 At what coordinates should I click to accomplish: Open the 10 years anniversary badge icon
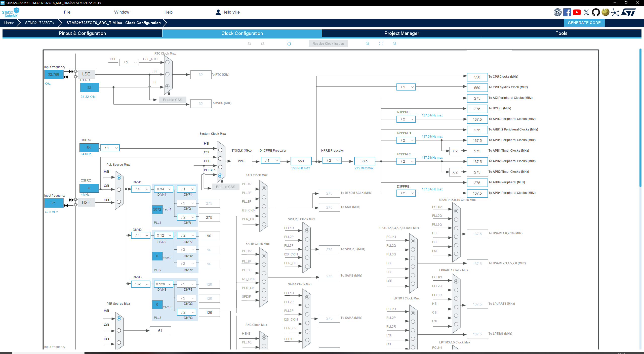558,12
